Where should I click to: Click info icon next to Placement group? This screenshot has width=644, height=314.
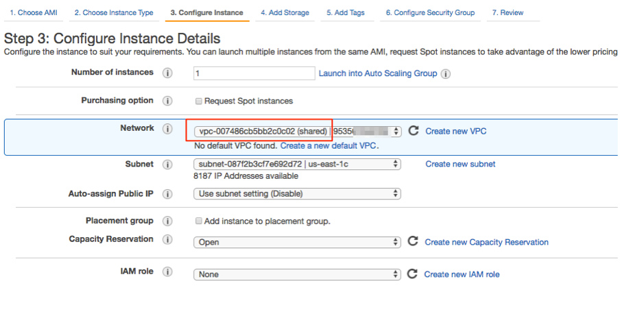point(167,221)
